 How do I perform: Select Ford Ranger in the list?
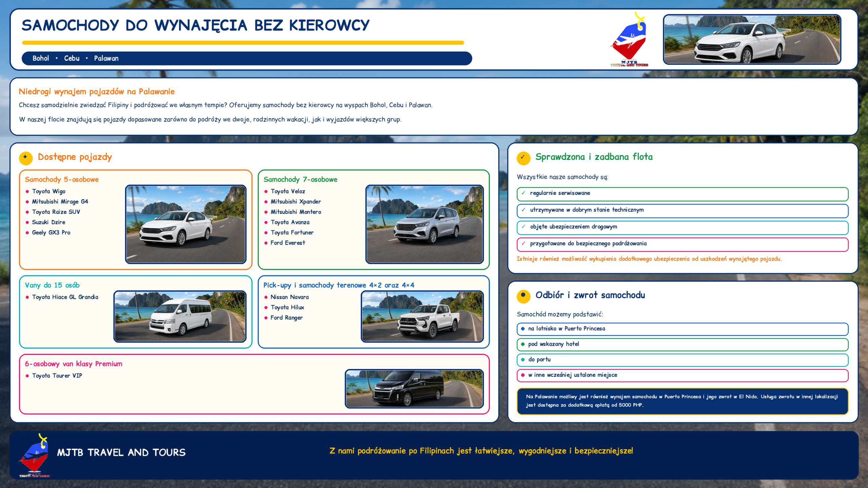click(287, 318)
